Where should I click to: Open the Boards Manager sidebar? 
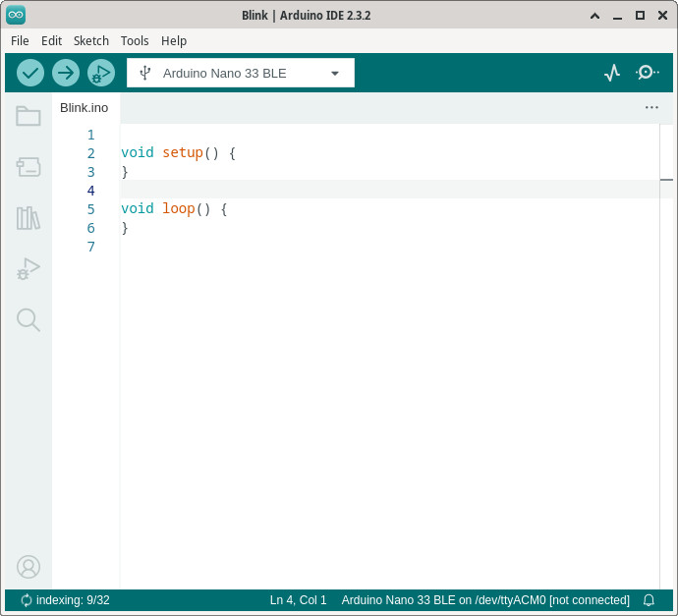[x=28, y=167]
